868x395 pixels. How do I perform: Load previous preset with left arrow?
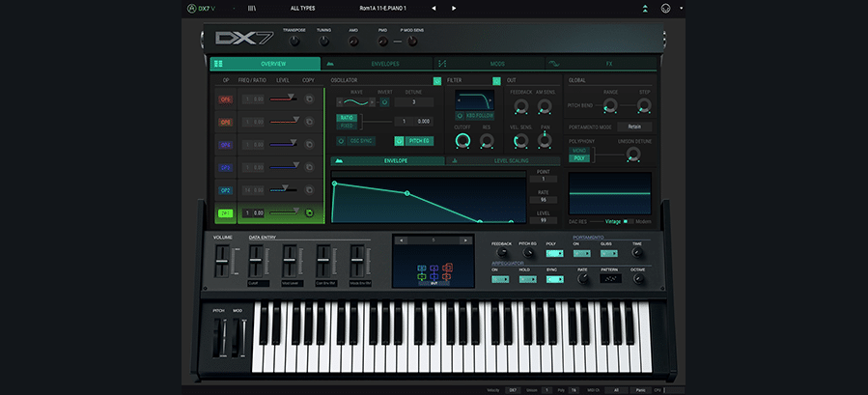pos(434,9)
